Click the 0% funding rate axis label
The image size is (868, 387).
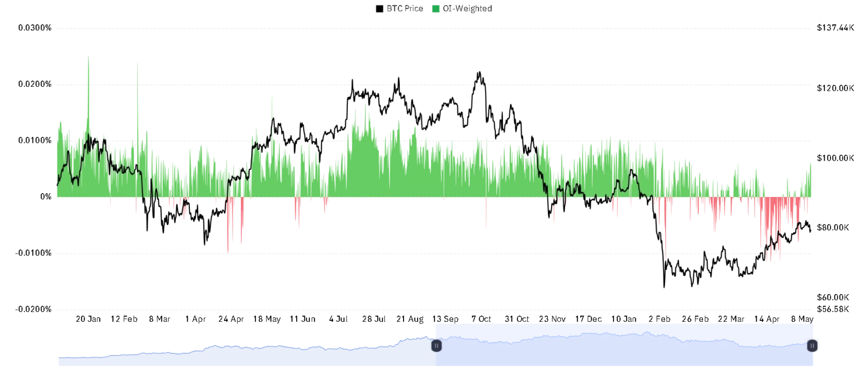pyautogui.click(x=46, y=196)
